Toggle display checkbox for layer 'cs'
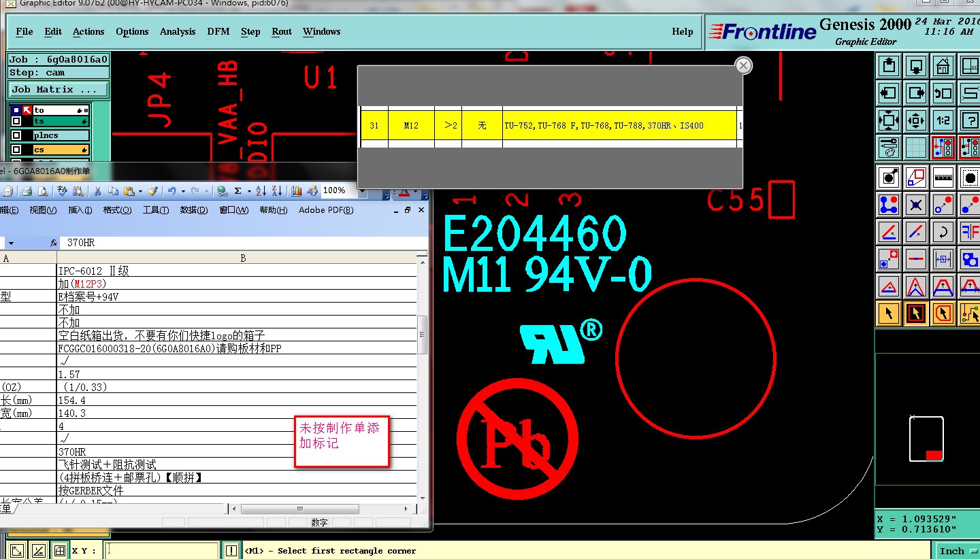This screenshot has width=980, height=559. click(16, 150)
